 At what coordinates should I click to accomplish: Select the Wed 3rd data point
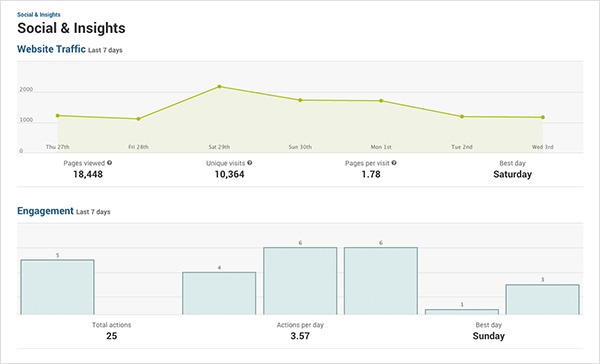[543, 118]
